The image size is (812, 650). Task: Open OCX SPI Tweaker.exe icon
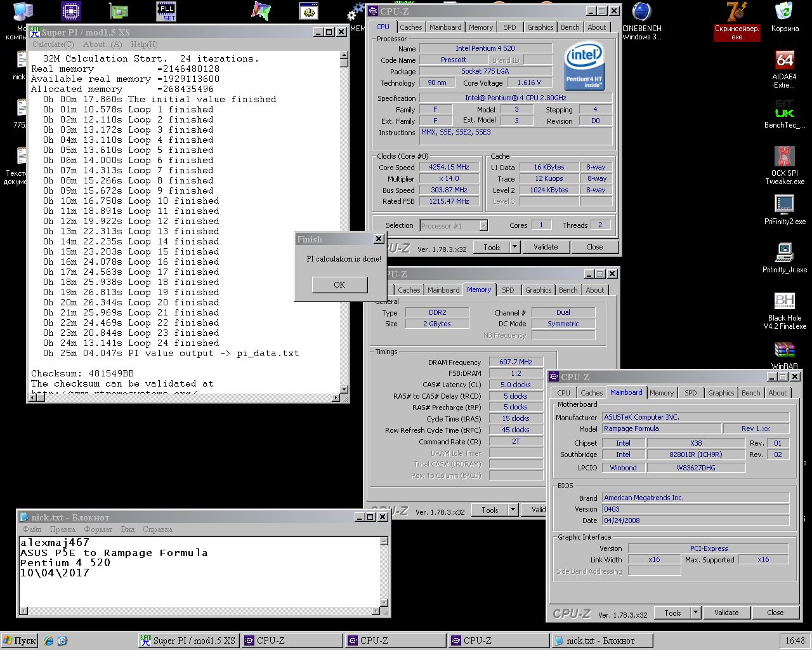pyautogui.click(x=785, y=165)
